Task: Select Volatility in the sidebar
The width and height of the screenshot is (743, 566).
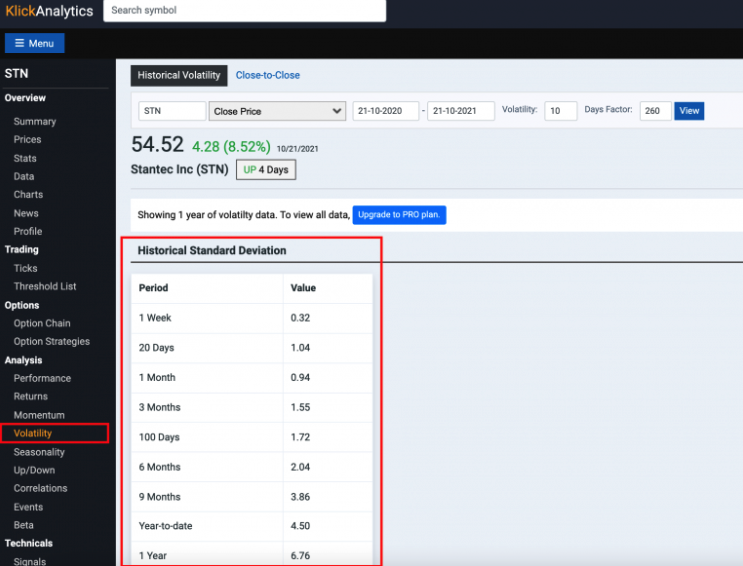Action: click(33, 433)
